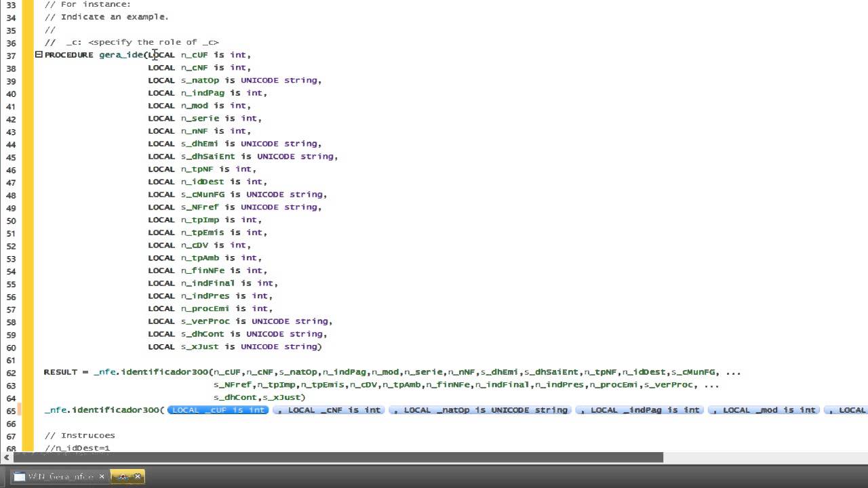Click n_cDV in the line 52 declaration

[x=195, y=245]
